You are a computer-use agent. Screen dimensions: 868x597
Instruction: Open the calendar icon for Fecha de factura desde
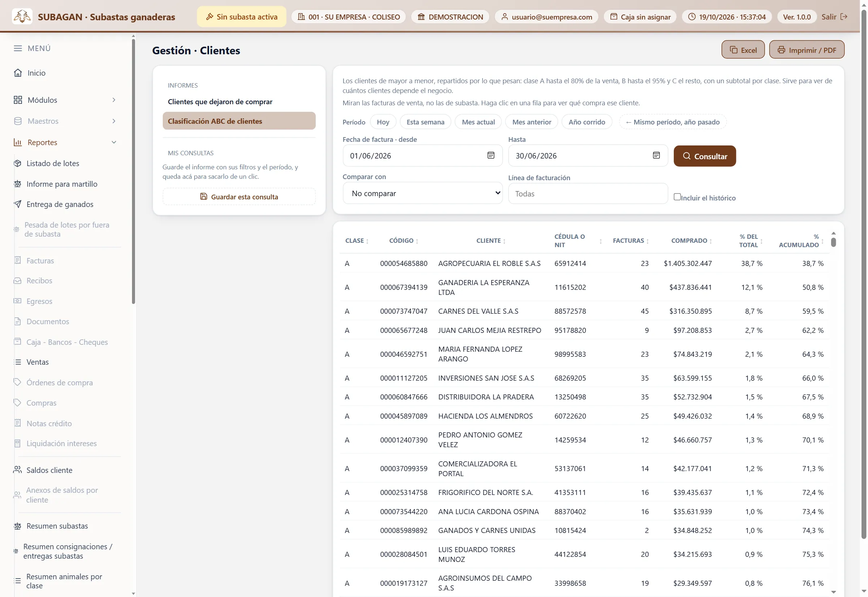(491, 155)
